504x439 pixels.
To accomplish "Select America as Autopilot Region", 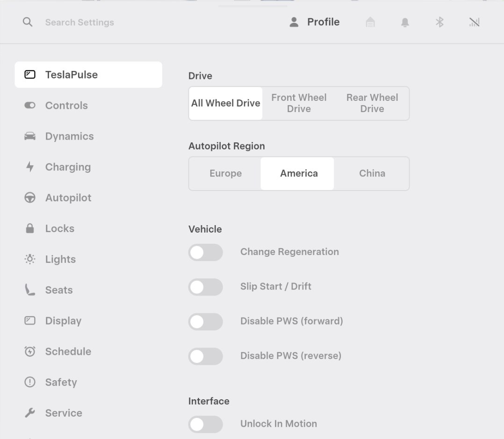I will tap(297, 173).
